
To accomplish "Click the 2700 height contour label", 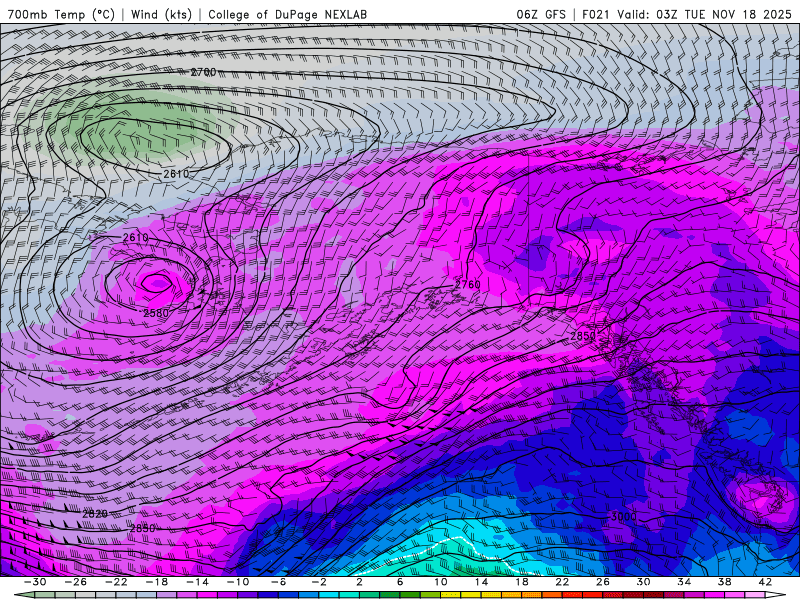I will coord(204,72).
